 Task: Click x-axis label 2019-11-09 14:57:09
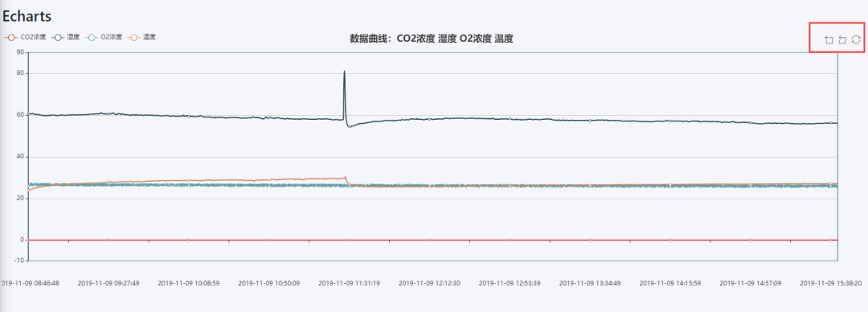click(751, 282)
